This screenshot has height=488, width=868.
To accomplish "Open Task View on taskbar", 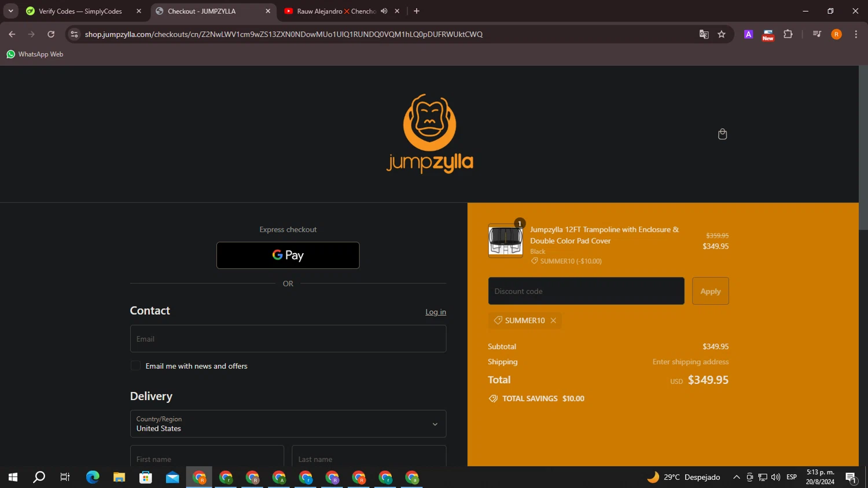I will [65, 477].
